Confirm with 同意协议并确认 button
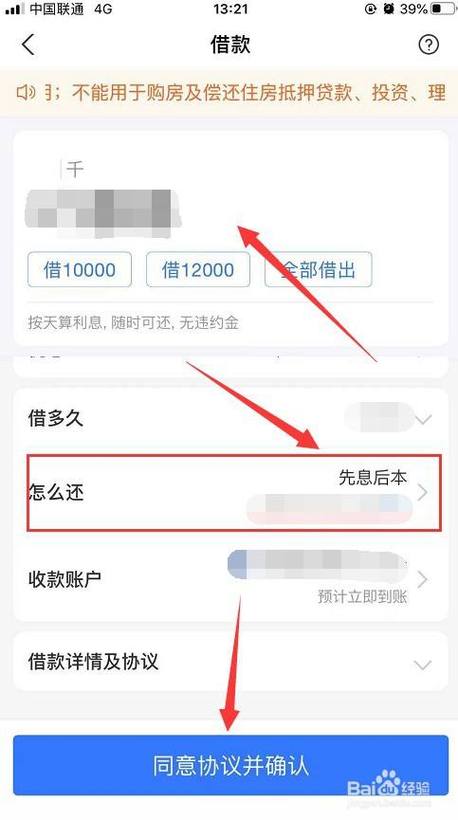 231,765
